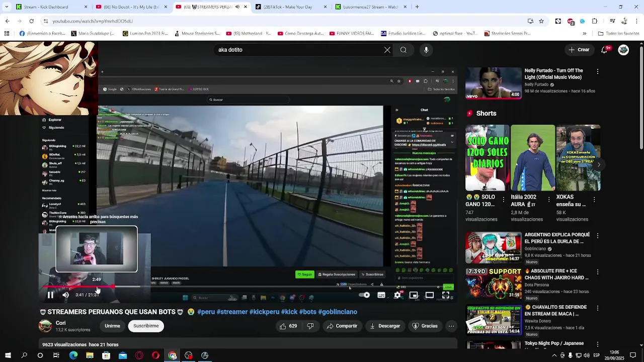Open Nelly Furtado Turn Off The Light thumbnail
Image resolution: width=644 pixels, height=362 pixels.
pyautogui.click(x=494, y=82)
